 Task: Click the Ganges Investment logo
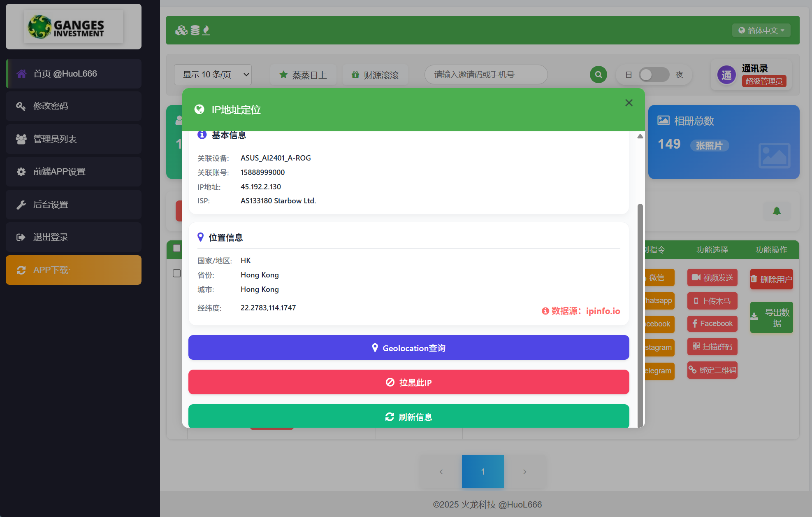point(74,27)
